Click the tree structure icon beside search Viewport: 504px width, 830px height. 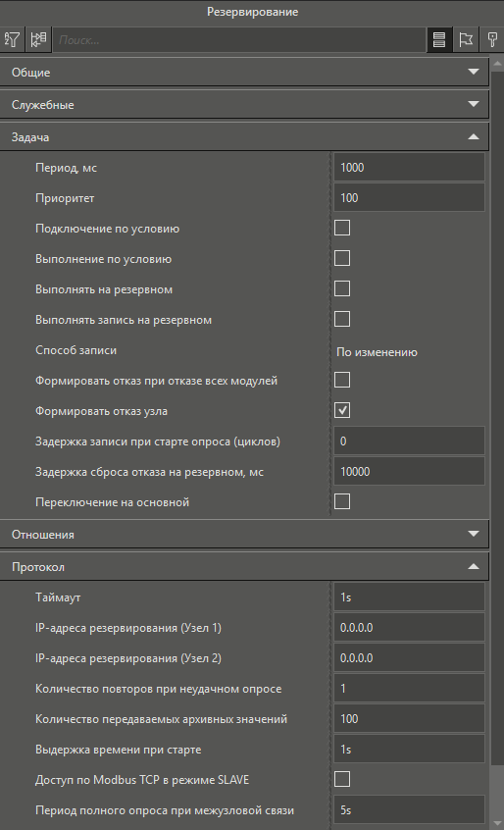click(38, 39)
